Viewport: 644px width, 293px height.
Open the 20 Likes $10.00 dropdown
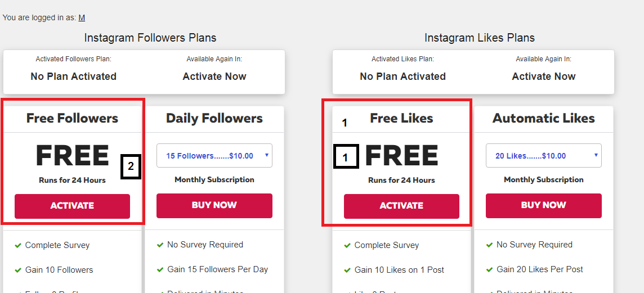coord(543,156)
